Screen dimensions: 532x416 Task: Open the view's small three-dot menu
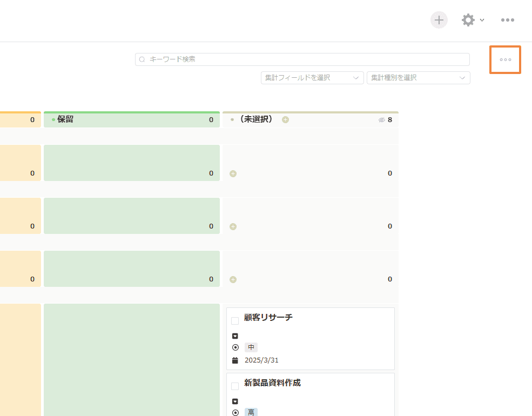pyautogui.click(x=505, y=60)
